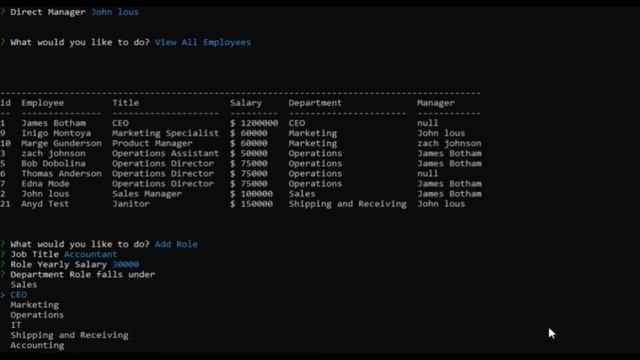The width and height of the screenshot is (640, 360).
Task: Click employee name Marge Gunderson
Action: pyautogui.click(x=62, y=143)
